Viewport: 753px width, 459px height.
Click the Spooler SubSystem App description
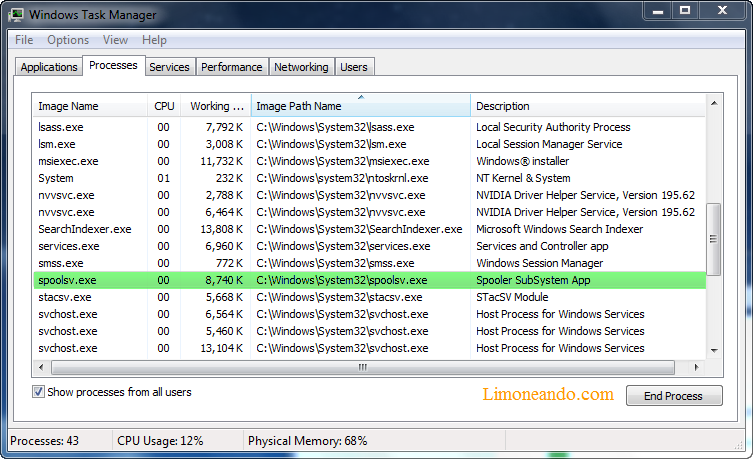(533, 280)
